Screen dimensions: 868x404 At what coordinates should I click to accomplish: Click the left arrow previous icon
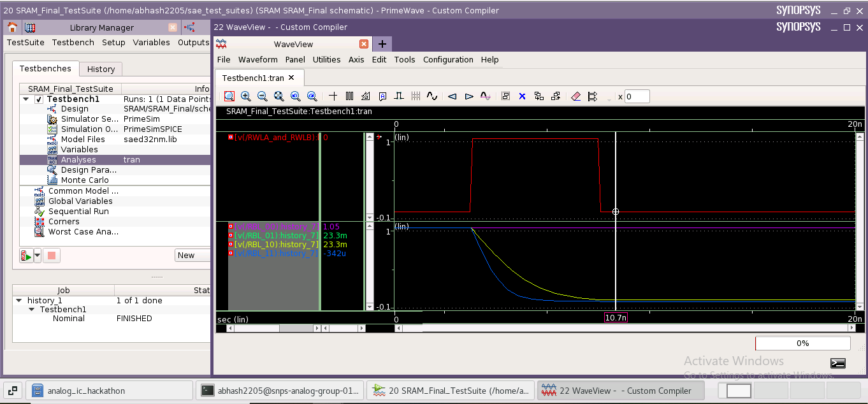click(x=452, y=96)
